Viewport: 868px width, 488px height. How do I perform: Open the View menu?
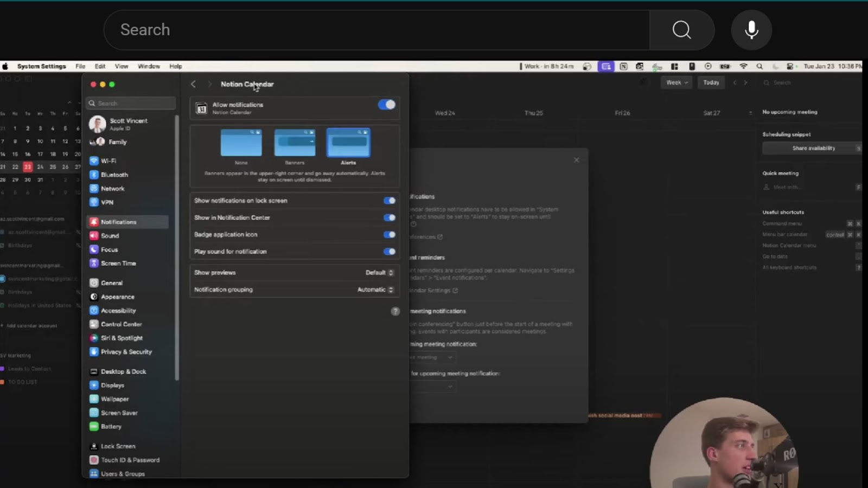[122, 66]
